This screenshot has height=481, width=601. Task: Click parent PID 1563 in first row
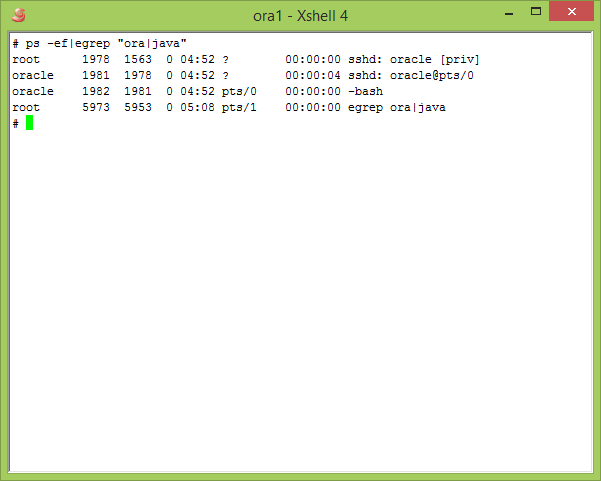[x=138, y=60]
